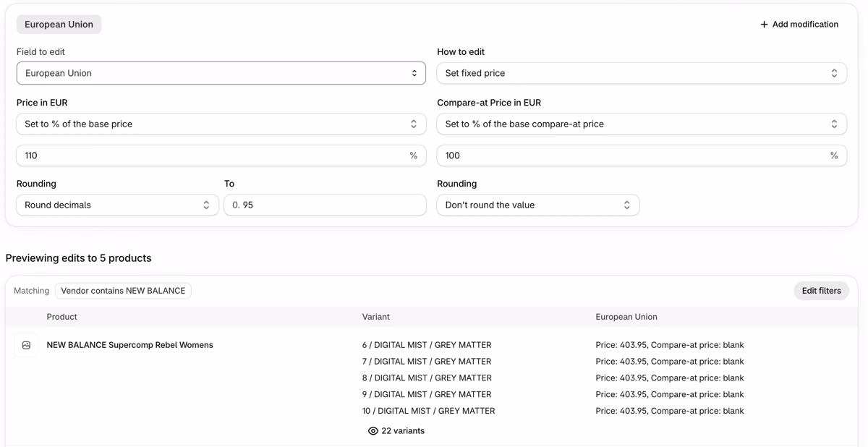The height and width of the screenshot is (447, 868).
Task: Click variant 6 / DIGITAL MIST / GREY MATTER
Action: pyautogui.click(x=427, y=345)
